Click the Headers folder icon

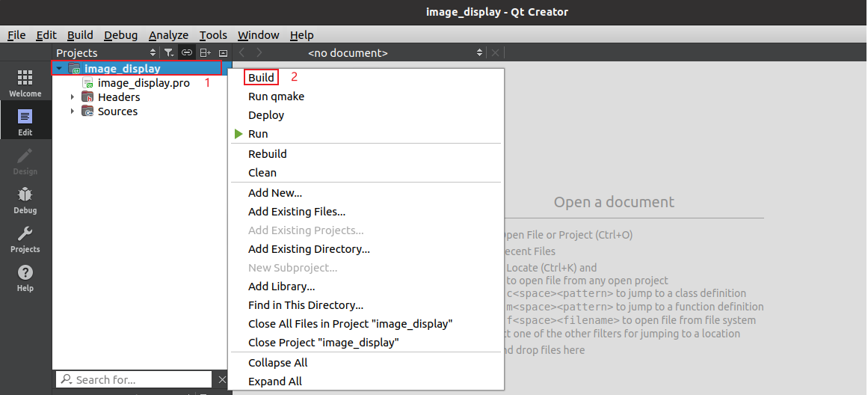coord(87,97)
